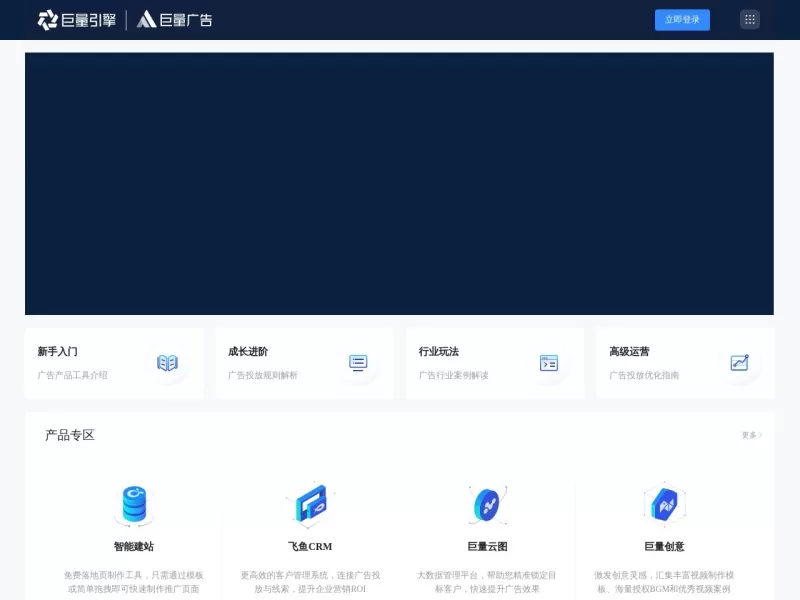800x600 pixels.
Task: Open the 高级运营 card
Action: click(x=685, y=363)
